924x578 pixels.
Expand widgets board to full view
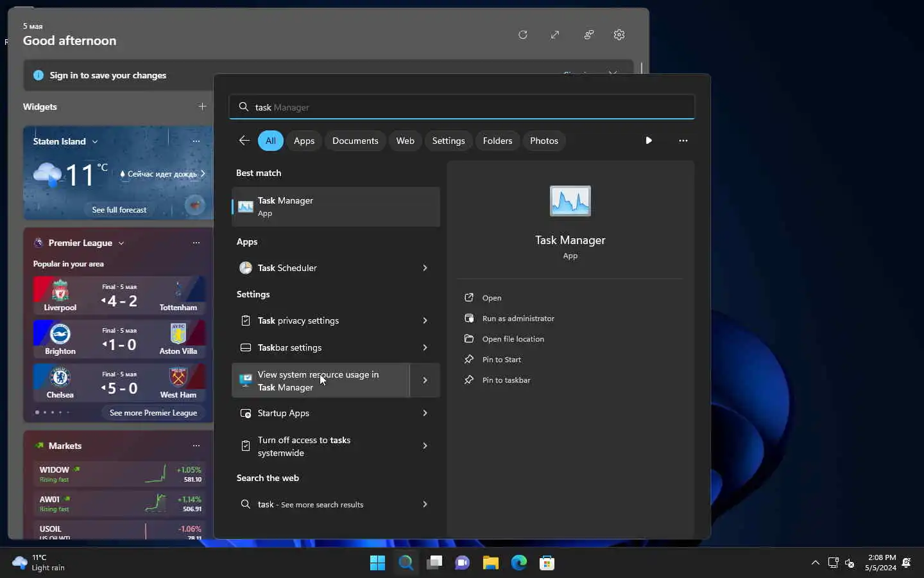click(x=555, y=35)
